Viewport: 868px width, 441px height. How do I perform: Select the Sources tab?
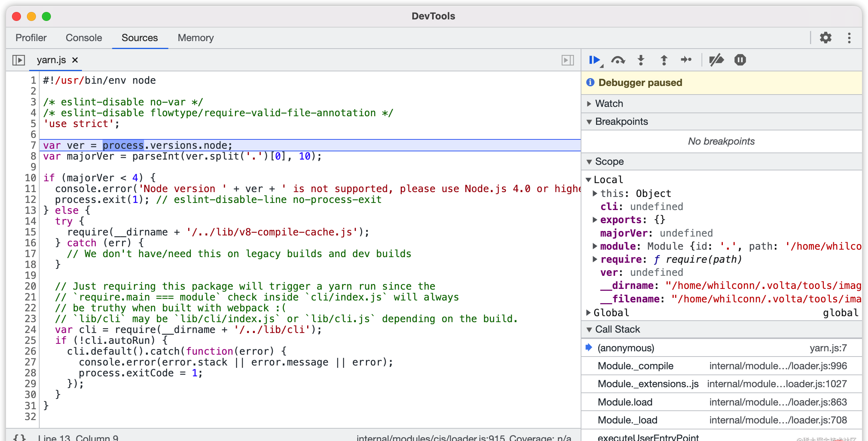[x=140, y=38]
